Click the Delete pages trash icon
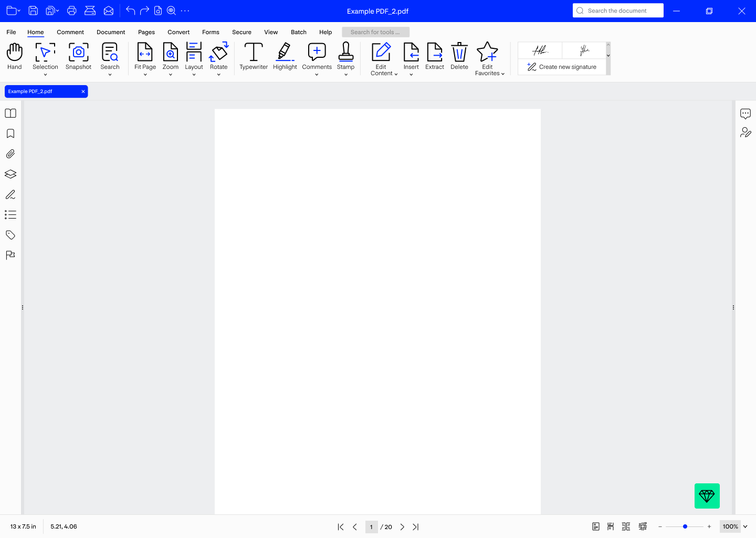 click(x=459, y=56)
